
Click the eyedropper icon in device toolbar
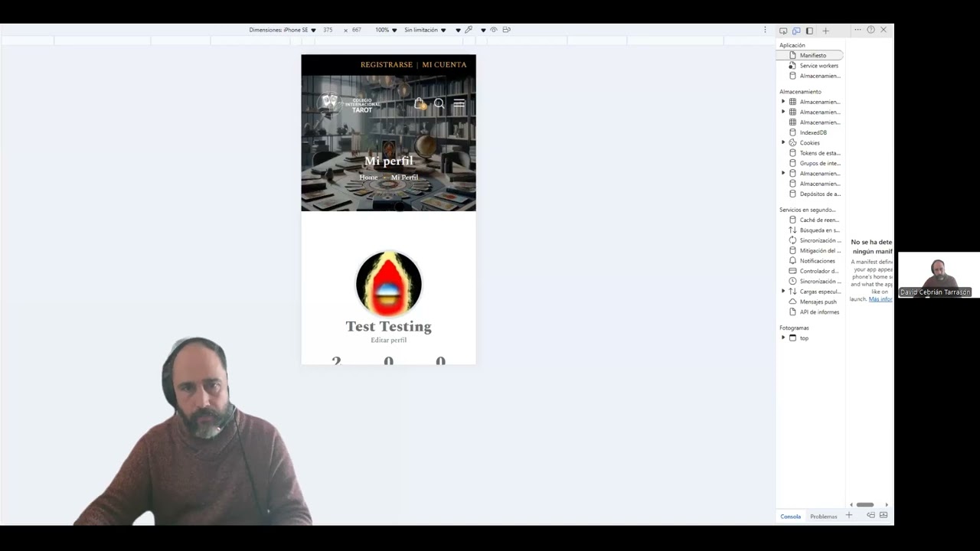coord(469,30)
